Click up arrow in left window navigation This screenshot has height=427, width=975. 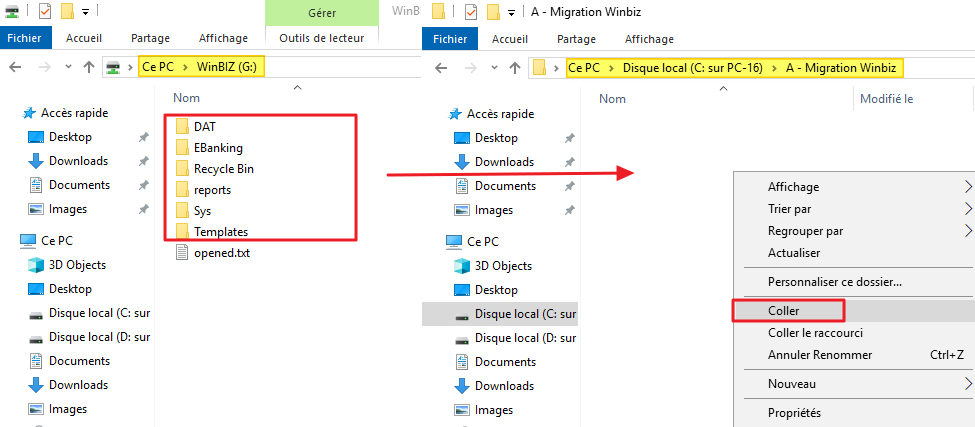(89, 68)
